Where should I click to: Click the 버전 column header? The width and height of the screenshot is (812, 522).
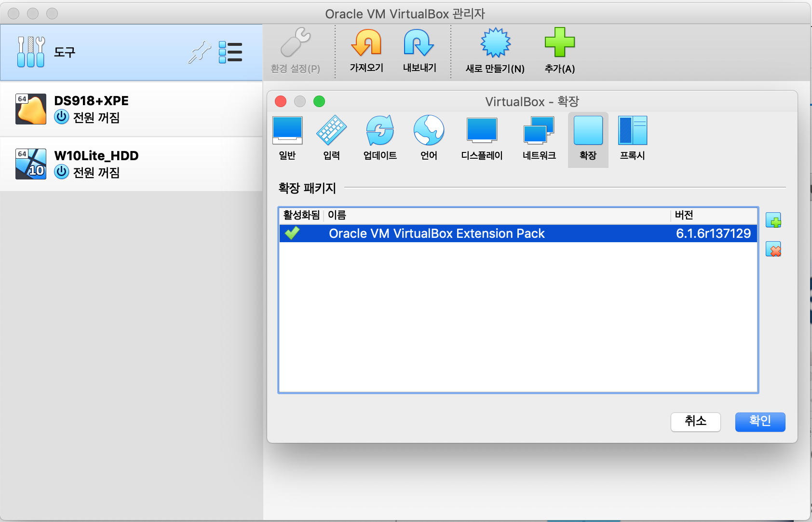coord(714,215)
